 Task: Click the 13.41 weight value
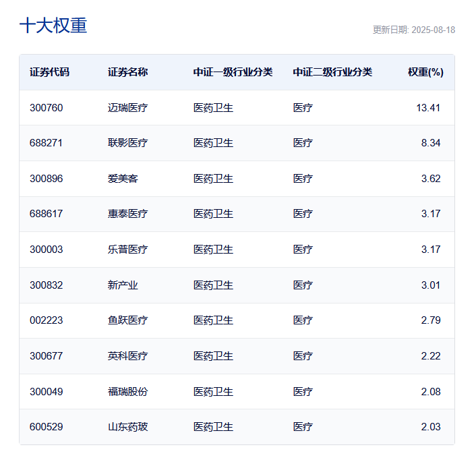coord(428,108)
